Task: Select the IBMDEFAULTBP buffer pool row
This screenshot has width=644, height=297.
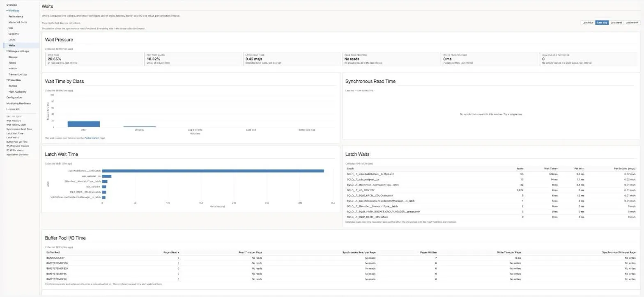Action: pos(341,258)
